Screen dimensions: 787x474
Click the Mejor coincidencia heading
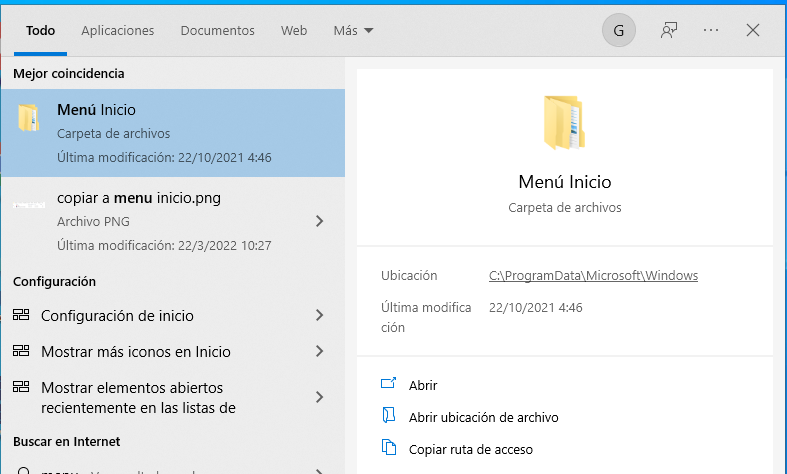[69, 73]
